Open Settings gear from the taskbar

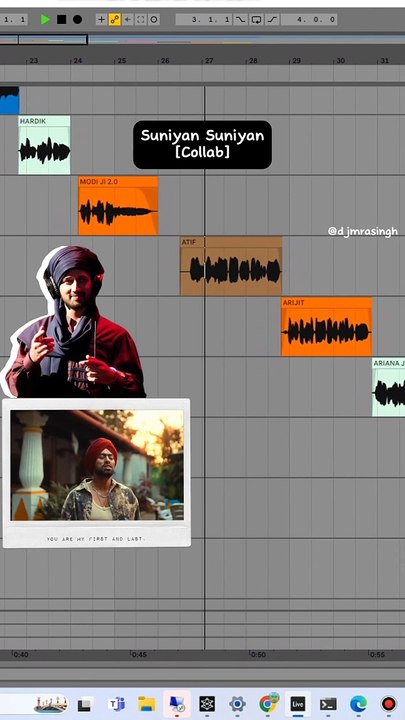(x=237, y=704)
